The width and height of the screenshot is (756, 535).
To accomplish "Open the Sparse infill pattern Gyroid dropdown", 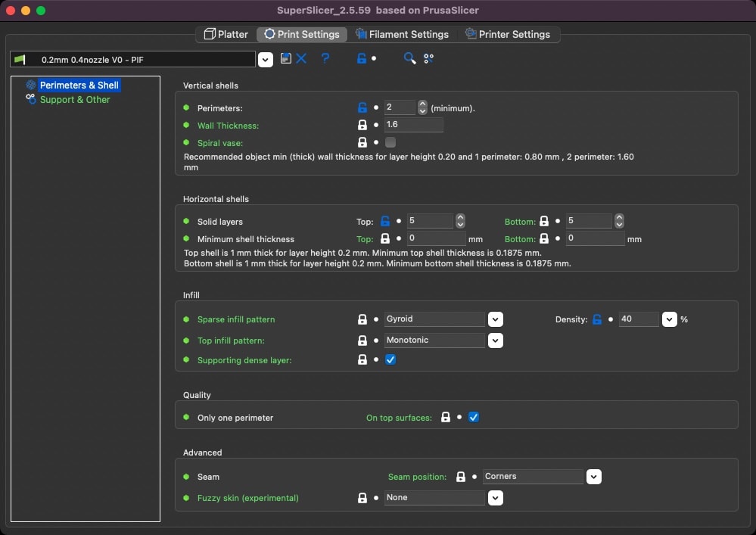I will pyautogui.click(x=495, y=319).
